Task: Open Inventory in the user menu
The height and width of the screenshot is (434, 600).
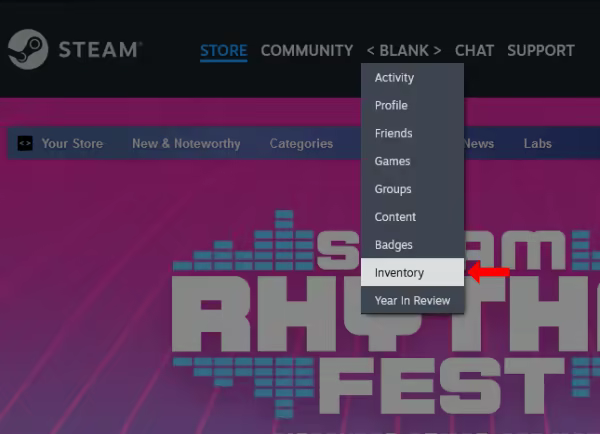Action: coord(399,273)
